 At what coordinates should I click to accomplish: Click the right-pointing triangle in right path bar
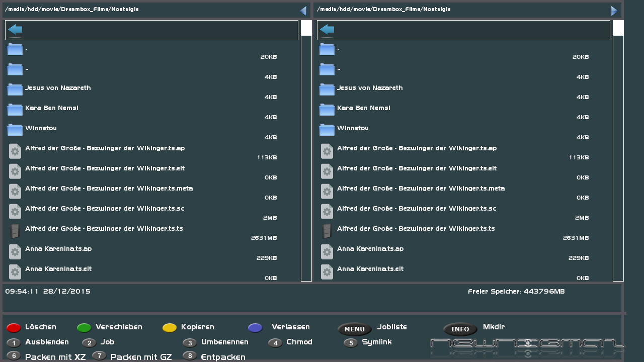614,11
